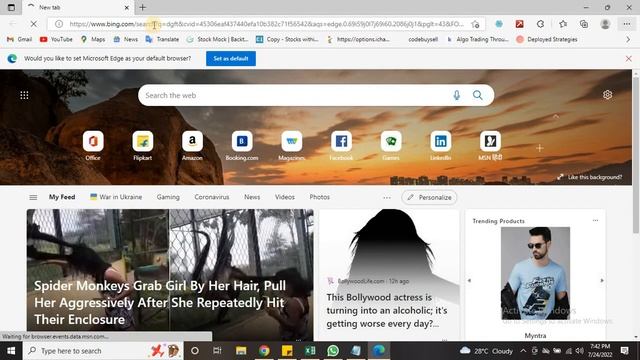Click the Personalize button
The height and width of the screenshot is (360, 640).
(x=429, y=197)
